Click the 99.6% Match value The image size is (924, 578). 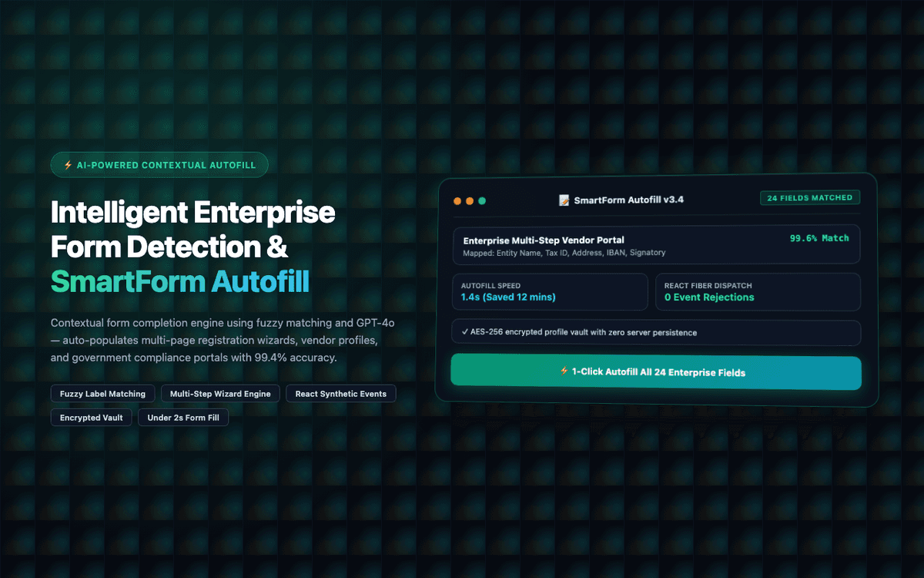819,238
